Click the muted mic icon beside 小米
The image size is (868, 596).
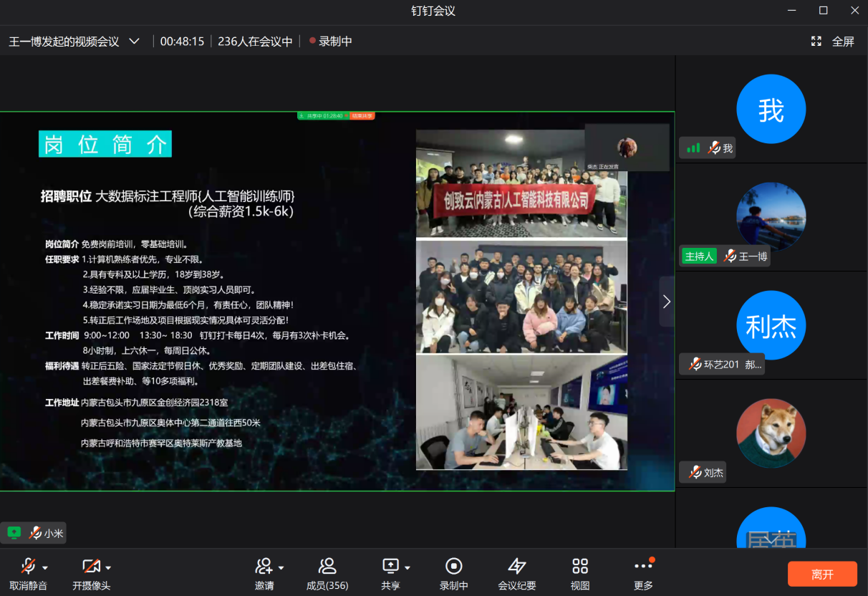pyautogui.click(x=34, y=533)
